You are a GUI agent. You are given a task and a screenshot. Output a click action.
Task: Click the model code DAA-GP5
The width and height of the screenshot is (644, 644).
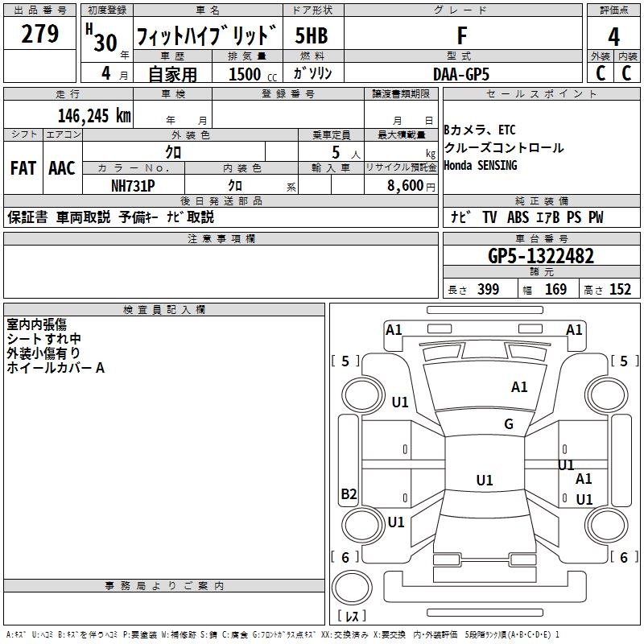(x=460, y=73)
